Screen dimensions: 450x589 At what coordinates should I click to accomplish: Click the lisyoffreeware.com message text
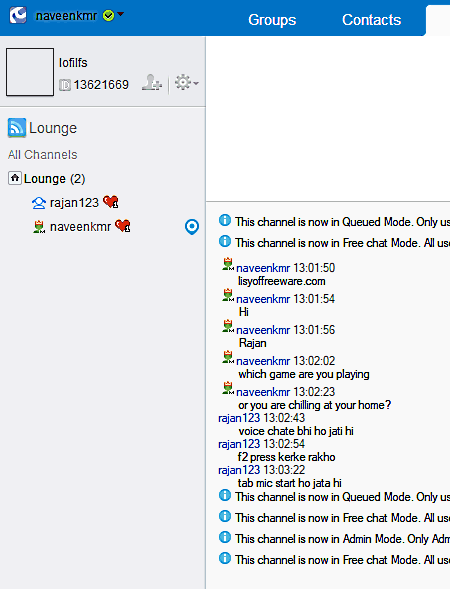282,281
